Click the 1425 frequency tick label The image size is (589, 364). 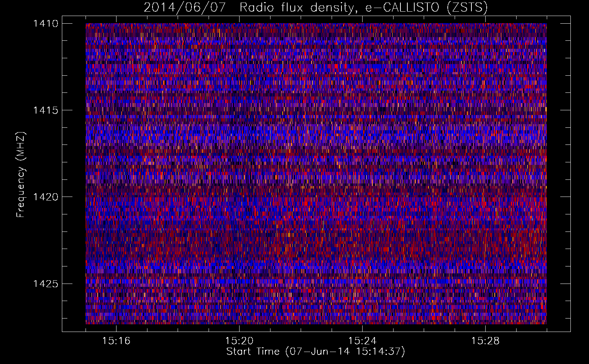(x=46, y=284)
